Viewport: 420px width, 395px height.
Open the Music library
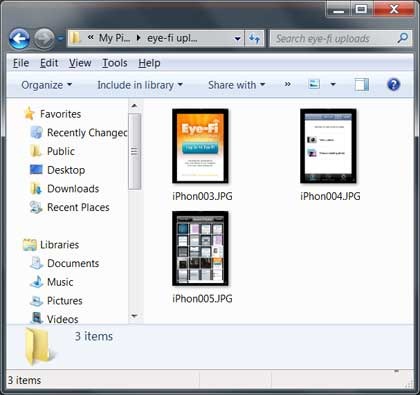coord(60,282)
